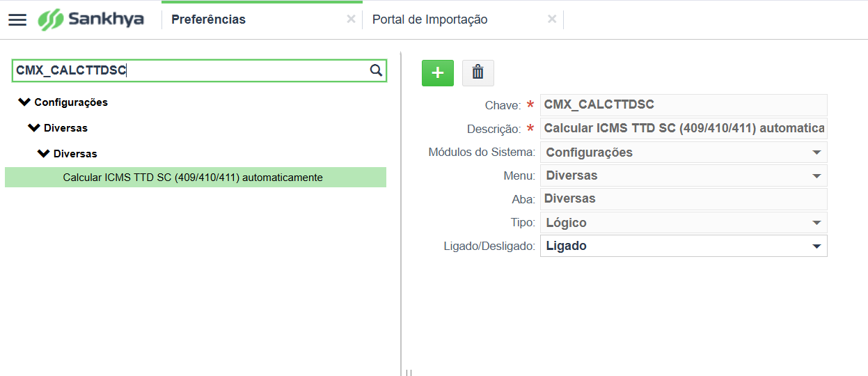The width and height of the screenshot is (868, 376).
Task: Click the Sankhya logo
Action: 91,19
